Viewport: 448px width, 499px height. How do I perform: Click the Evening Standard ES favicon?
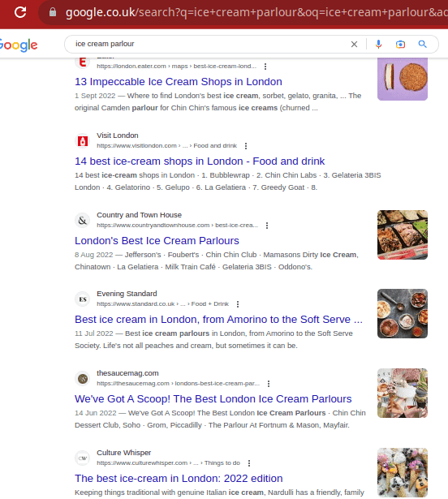coord(83,299)
